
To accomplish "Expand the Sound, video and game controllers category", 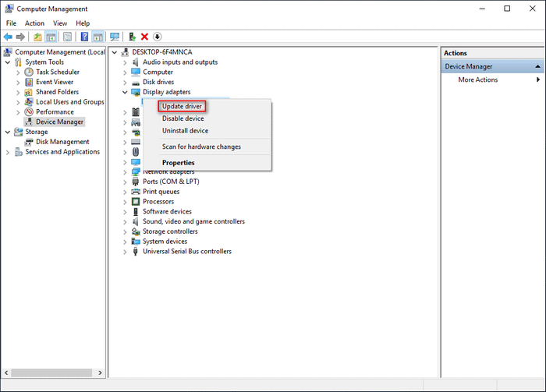I will pyautogui.click(x=125, y=222).
